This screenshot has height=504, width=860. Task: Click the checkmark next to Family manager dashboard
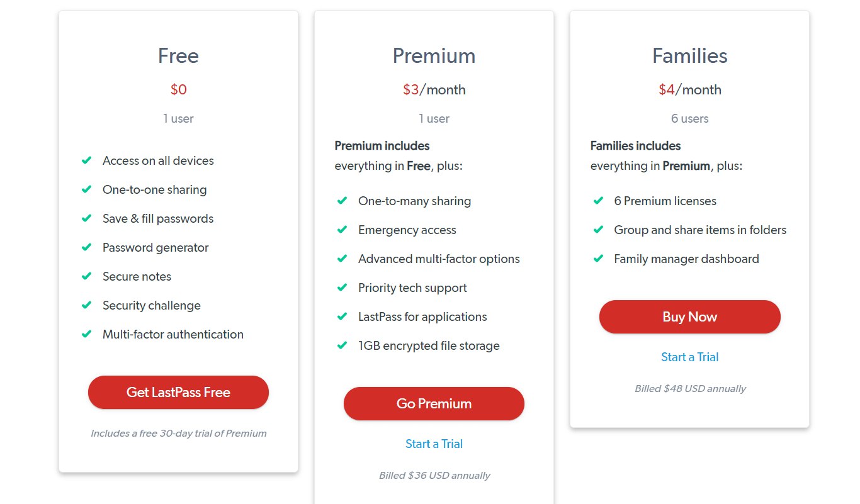tap(598, 259)
